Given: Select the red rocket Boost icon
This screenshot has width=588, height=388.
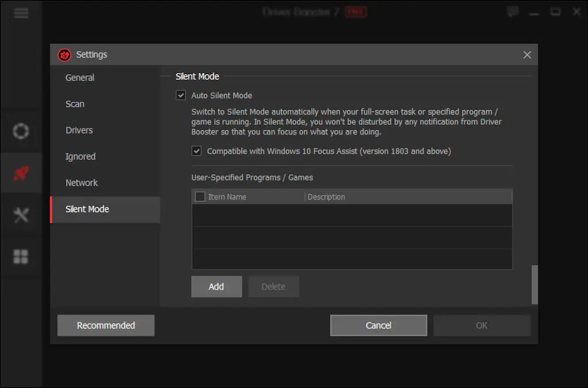Looking at the screenshot, I should coord(21,173).
